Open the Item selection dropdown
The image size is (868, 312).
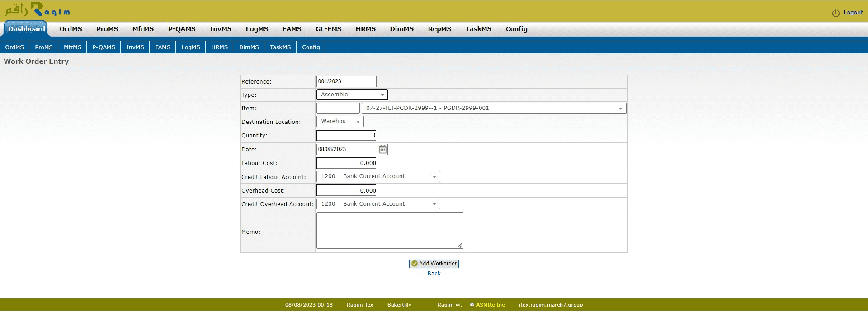494,108
